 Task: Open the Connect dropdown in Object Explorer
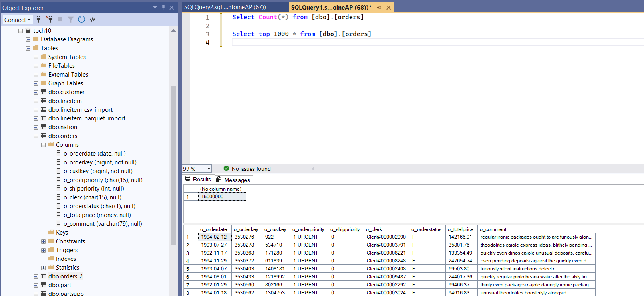pyautogui.click(x=18, y=20)
